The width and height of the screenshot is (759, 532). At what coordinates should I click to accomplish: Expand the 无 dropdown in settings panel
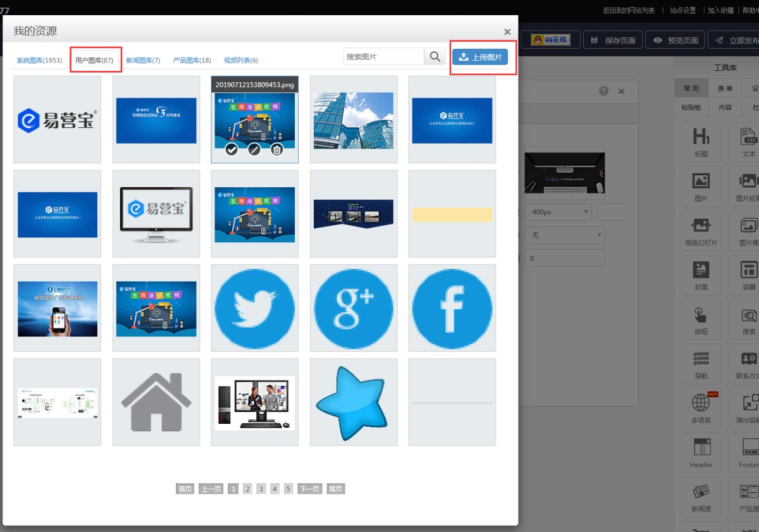(x=564, y=235)
